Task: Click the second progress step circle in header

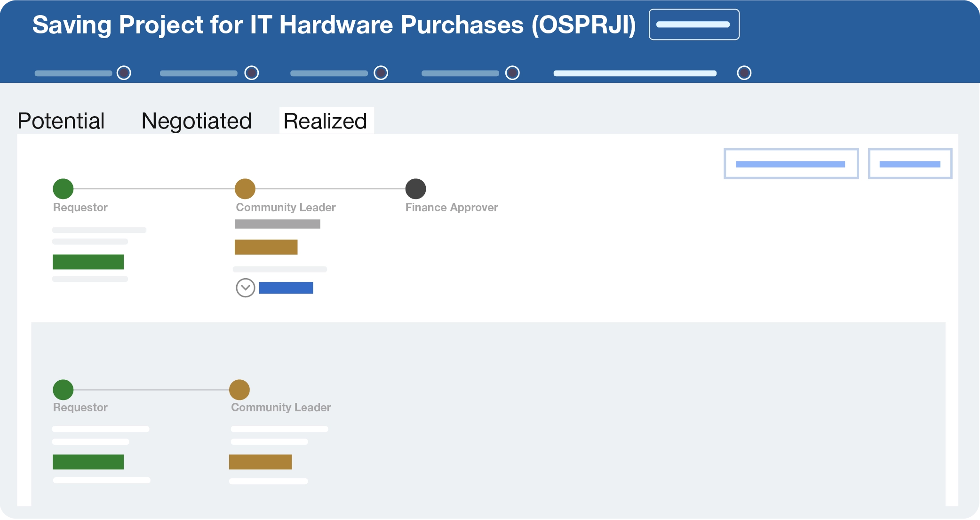Action: [x=252, y=73]
